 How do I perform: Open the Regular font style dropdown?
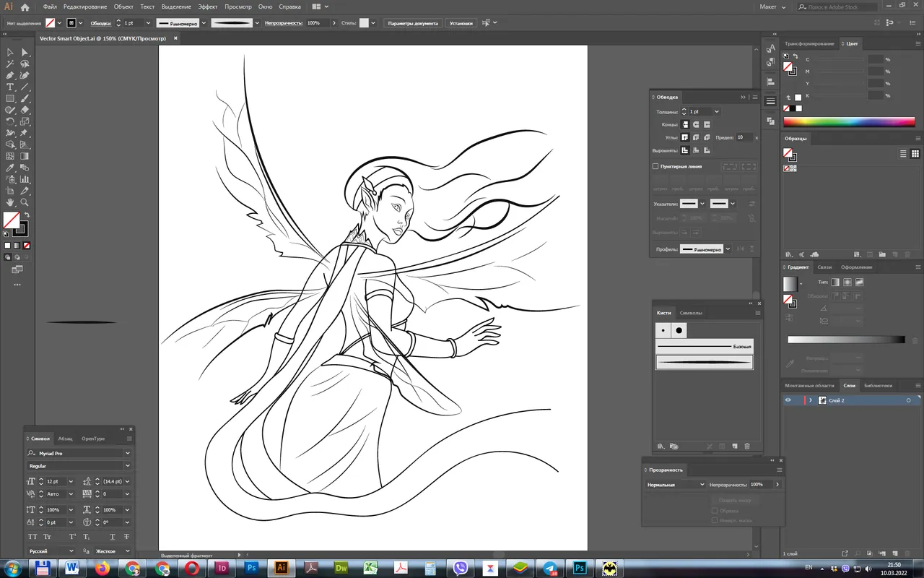(127, 466)
